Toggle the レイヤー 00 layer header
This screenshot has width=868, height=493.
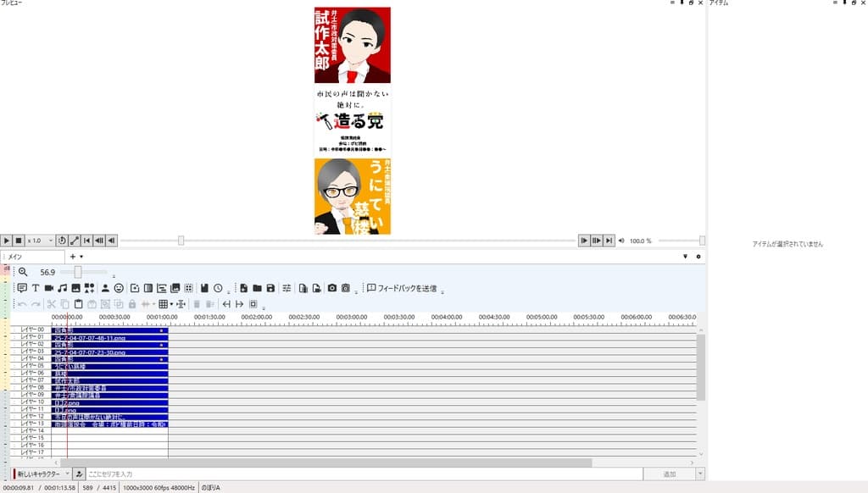(x=31, y=330)
